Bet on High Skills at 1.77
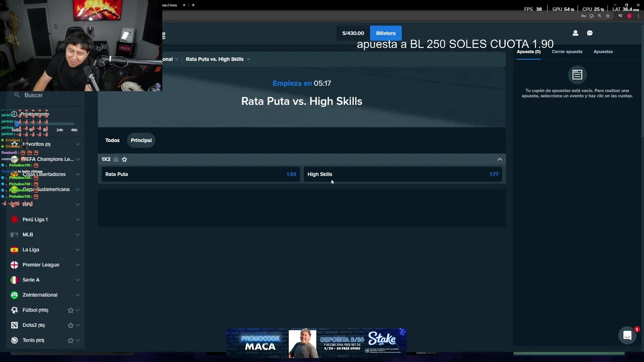The width and height of the screenshot is (644, 362). [x=403, y=174]
